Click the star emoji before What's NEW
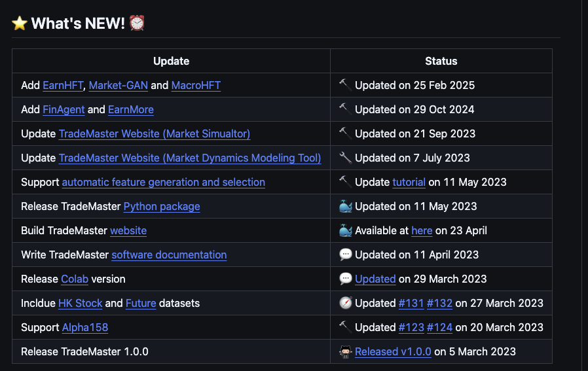This screenshot has height=371, width=588. pyautogui.click(x=20, y=24)
